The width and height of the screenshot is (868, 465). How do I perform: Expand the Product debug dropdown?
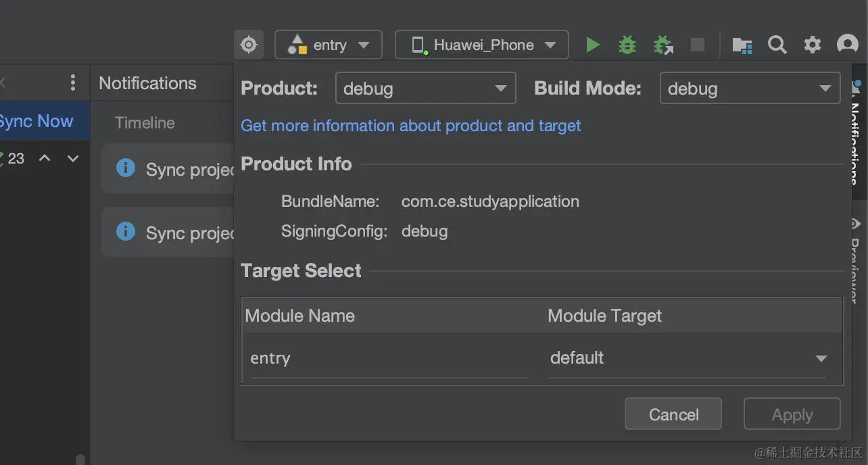coord(425,89)
